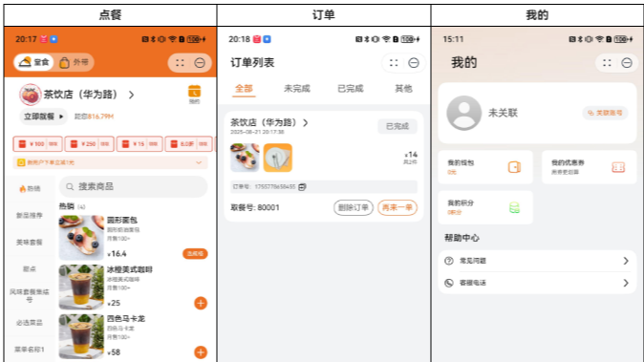Click the magnifier icon in the search box

(70, 187)
